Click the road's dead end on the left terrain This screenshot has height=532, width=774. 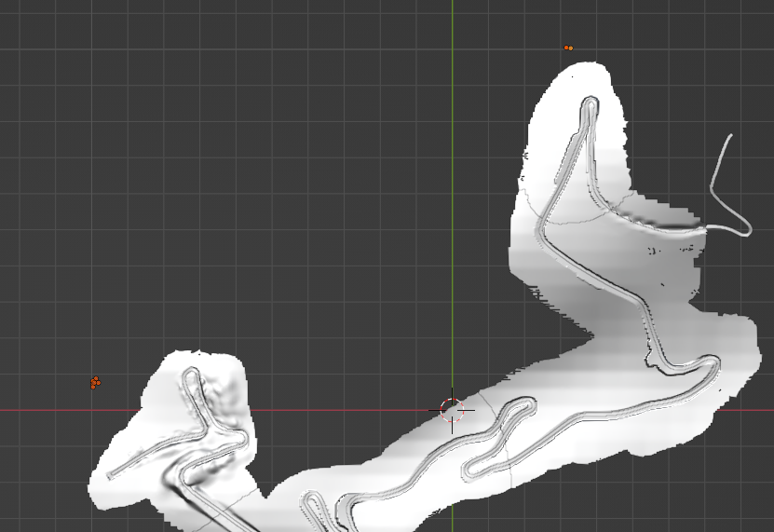pos(111,475)
